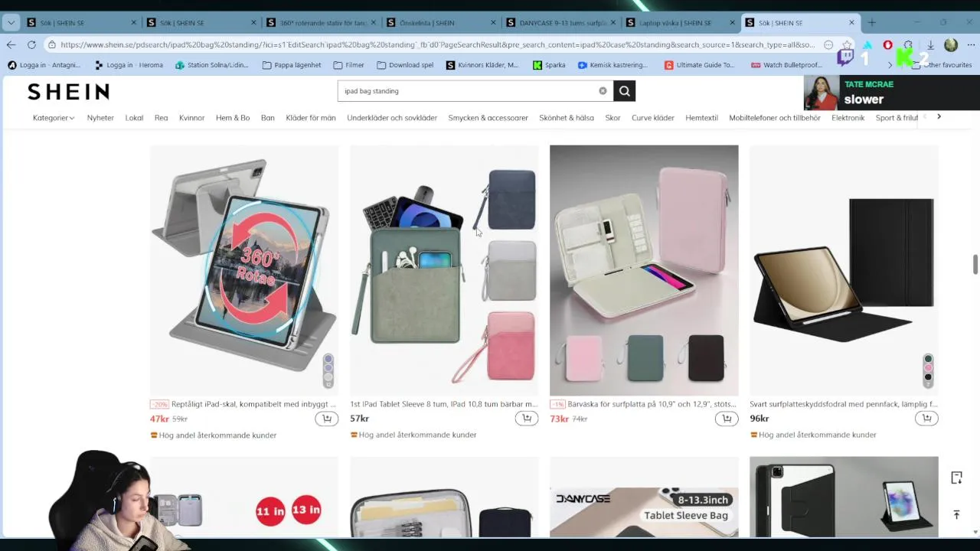Open the Nyheter category
Viewport: 980px width, 551px height.
coord(100,118)
